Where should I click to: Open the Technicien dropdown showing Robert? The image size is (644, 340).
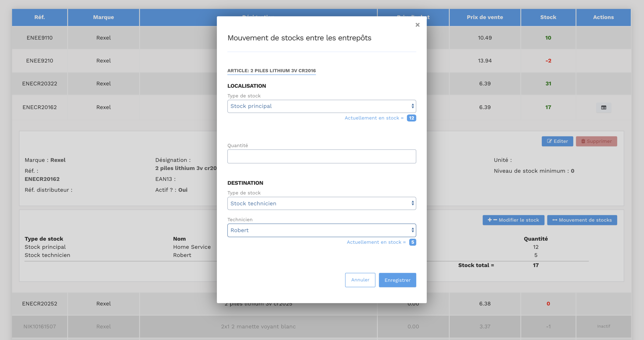coord(322,230)
